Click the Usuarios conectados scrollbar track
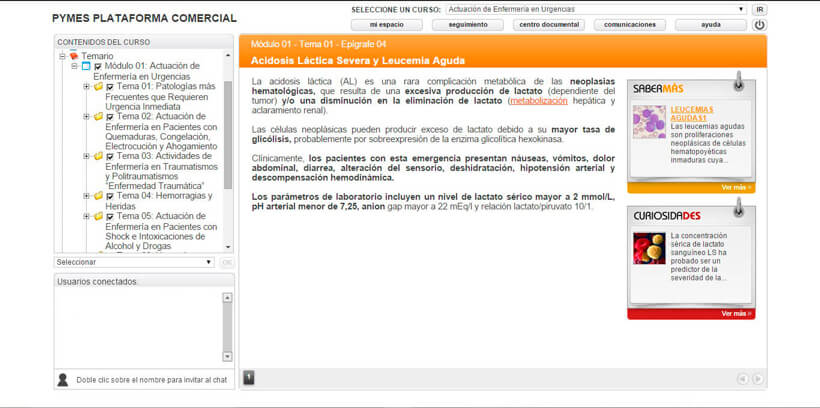The width and height of the screenshot is (820, 408). 227,327
